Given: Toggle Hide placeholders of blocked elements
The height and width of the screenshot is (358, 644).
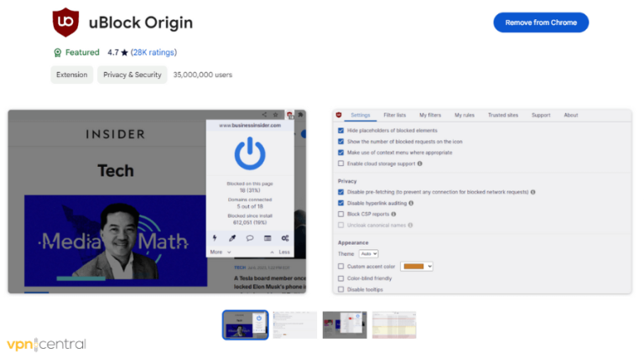Looking at the screenshot, I should [x=341, y=131].
